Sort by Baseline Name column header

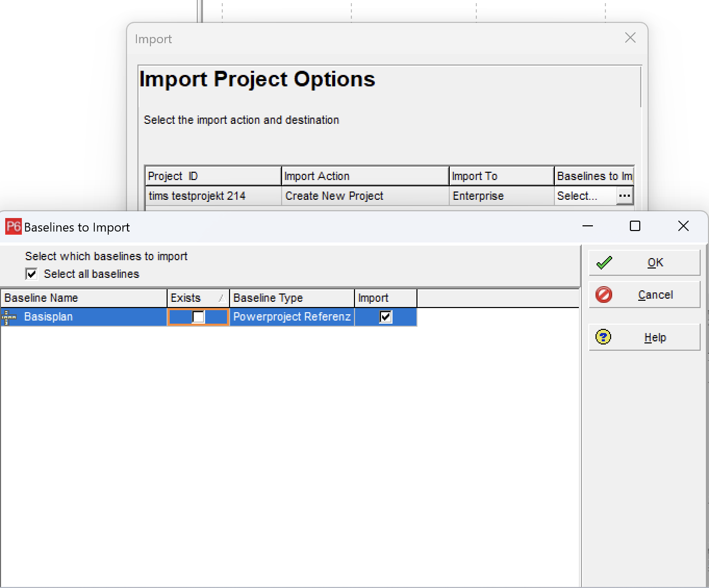tap(84, 298)
